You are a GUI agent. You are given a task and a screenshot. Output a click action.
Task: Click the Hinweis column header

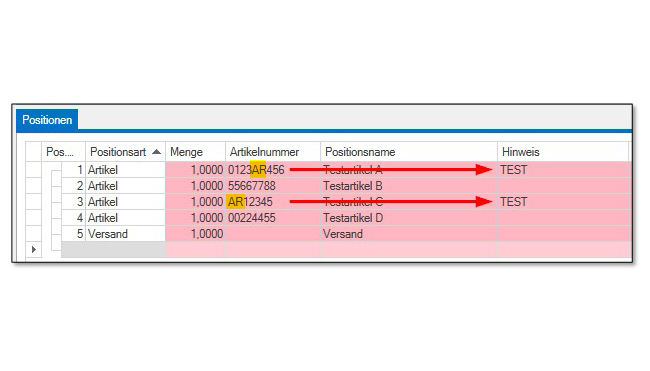[x=563, y=152]
